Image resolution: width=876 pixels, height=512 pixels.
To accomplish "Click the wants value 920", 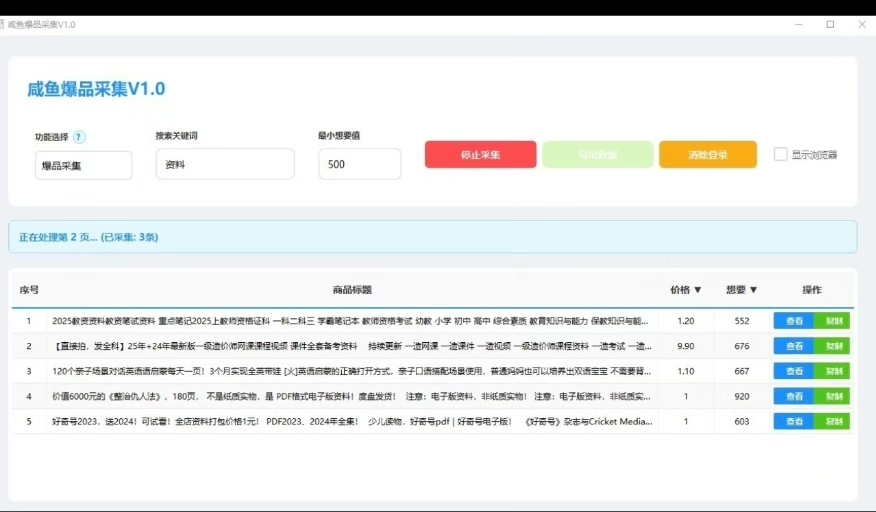I will (x=742, y=396).
